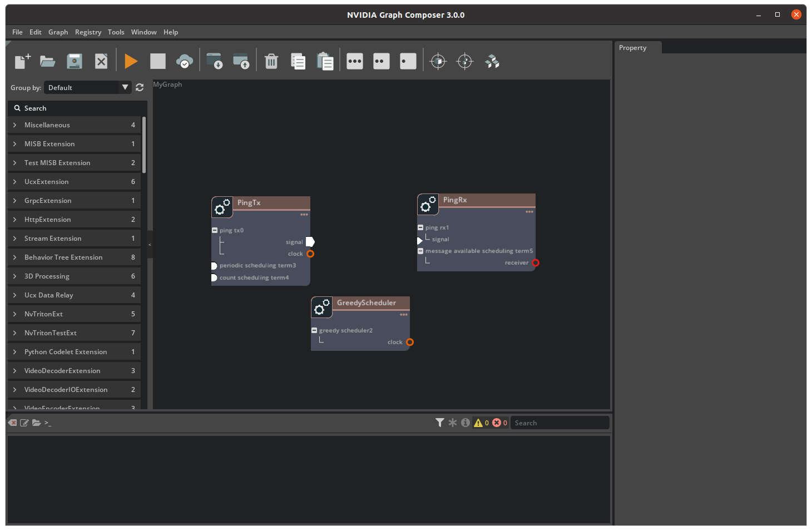Save the current graph
This screenshot has height=531, width=812.
(x=75, y=61)
